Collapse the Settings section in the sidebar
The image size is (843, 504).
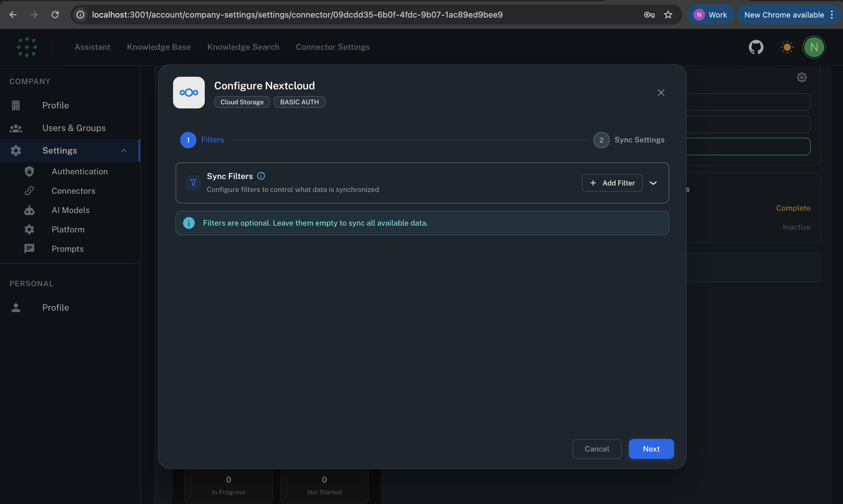click(x=124, y=150)
